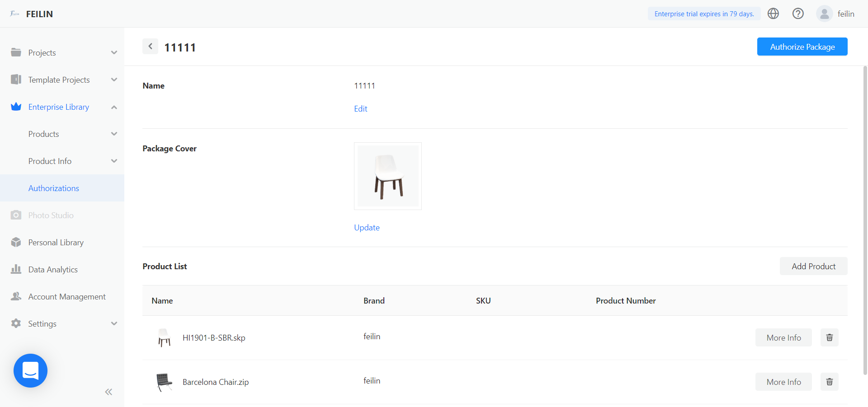This screenshot has height=407, width=868.
Task: Open the chat support bubble
Action: point(30,370)
